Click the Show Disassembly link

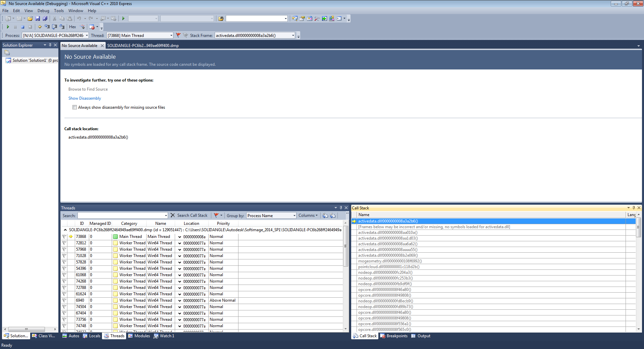coord(85,98)
